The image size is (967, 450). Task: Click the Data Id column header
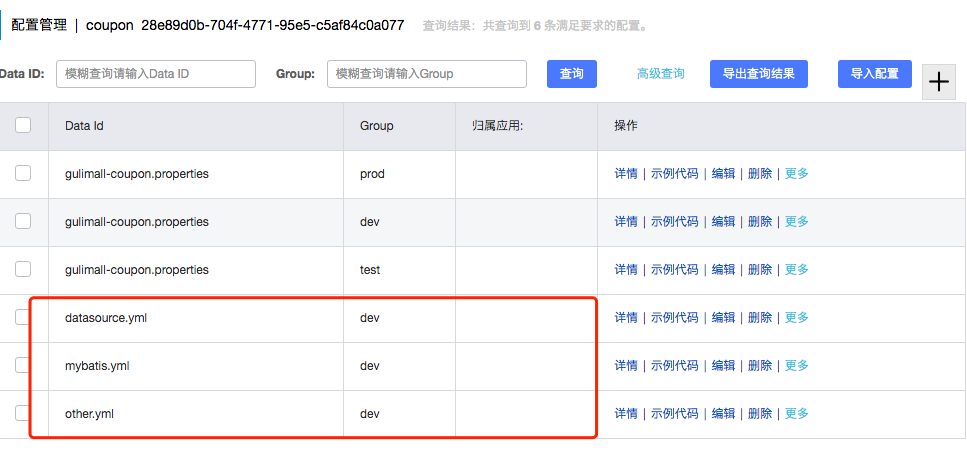[84, 126]
